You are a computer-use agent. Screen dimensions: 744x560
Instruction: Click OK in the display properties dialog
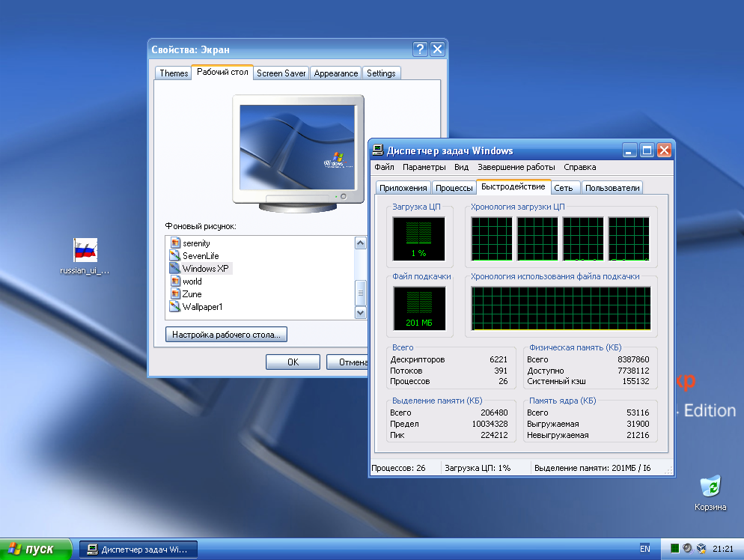point(293,362)
